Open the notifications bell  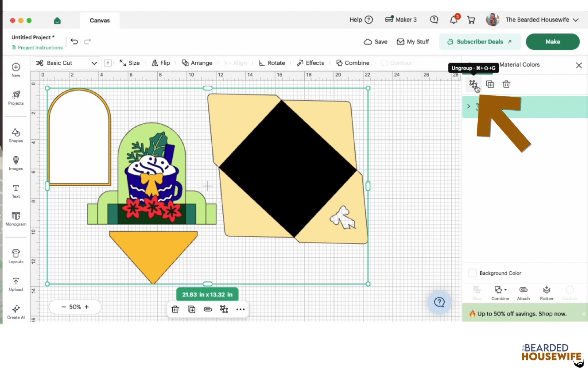pyautogui.click(x=454, y=20)
